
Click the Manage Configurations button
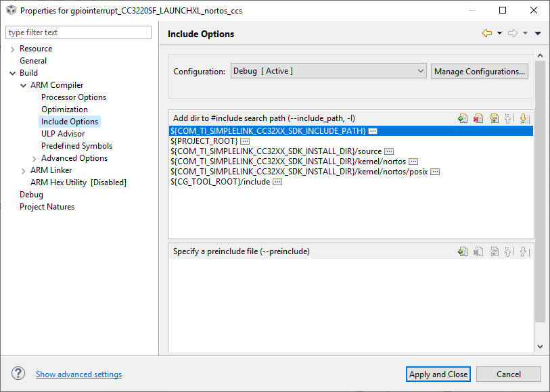[x=480, y=71]
